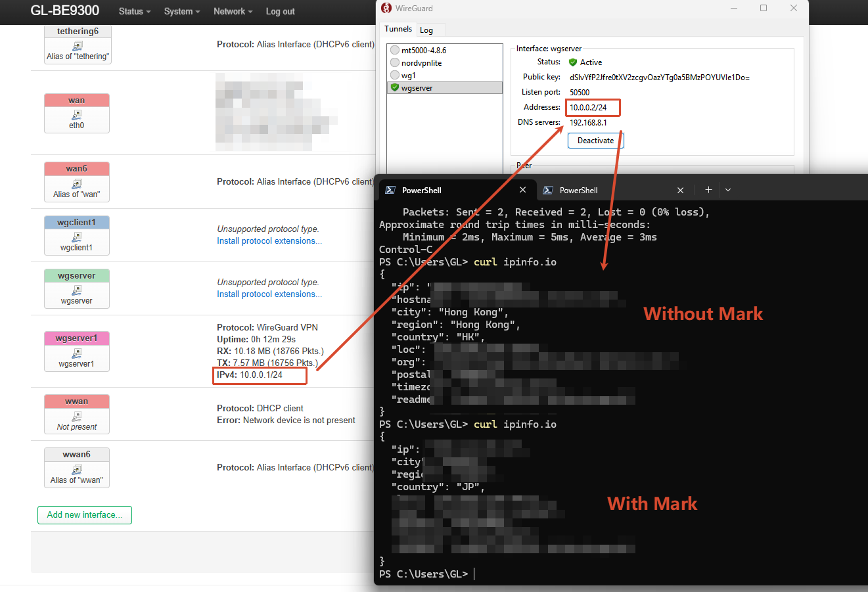
Task: Click the wan6 interface name label
Action: point(77,169)
